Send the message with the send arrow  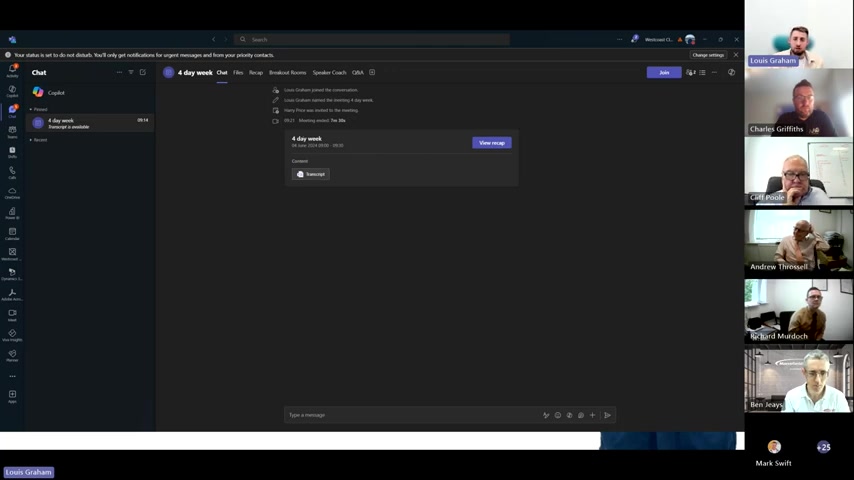click(607, 415)
